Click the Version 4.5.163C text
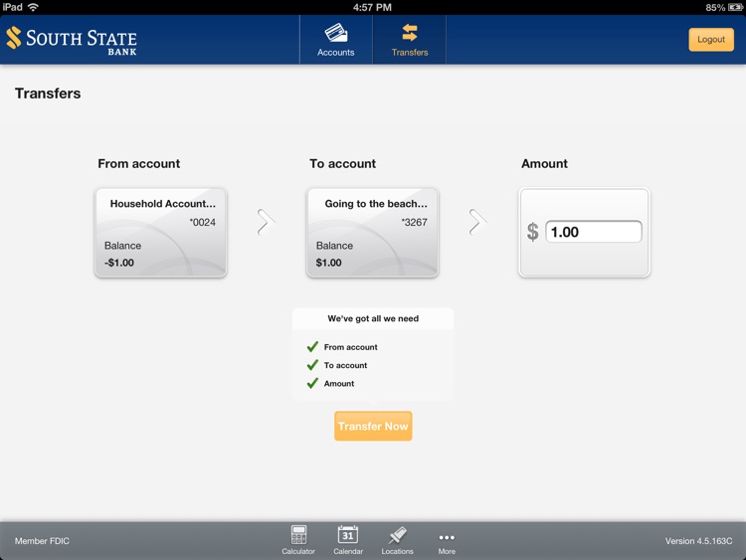 (x=698, y=541)
